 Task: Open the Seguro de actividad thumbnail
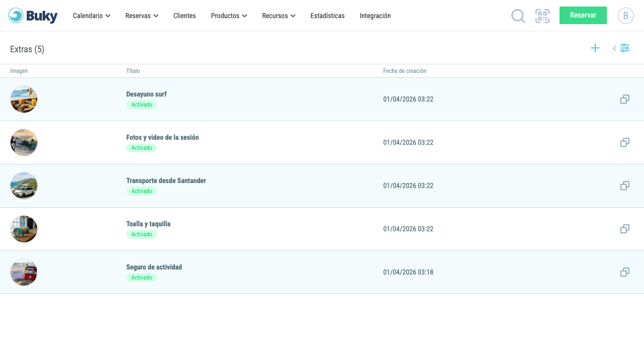click(24, 272)
